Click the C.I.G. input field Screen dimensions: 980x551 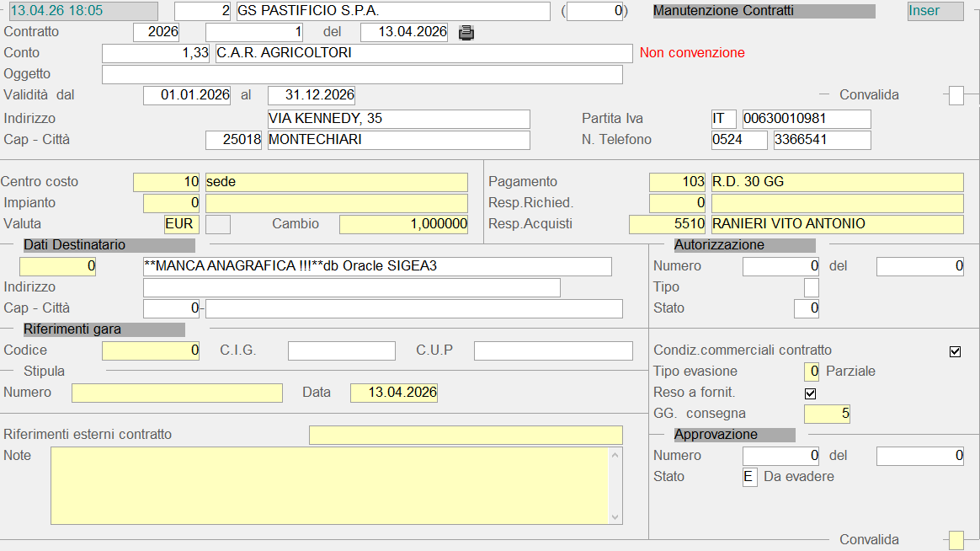(x=341, y=350)
